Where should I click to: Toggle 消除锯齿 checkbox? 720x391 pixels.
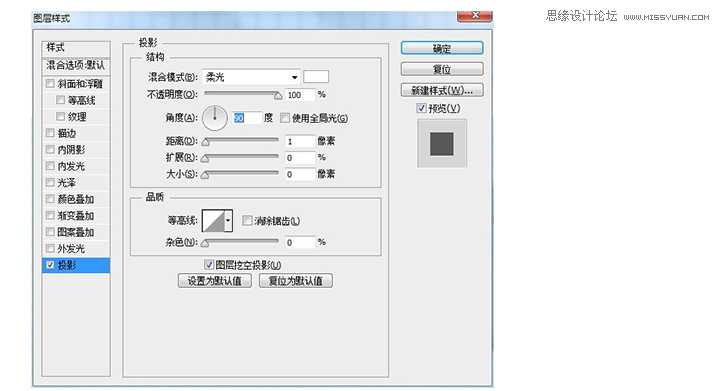pos(247,221)
